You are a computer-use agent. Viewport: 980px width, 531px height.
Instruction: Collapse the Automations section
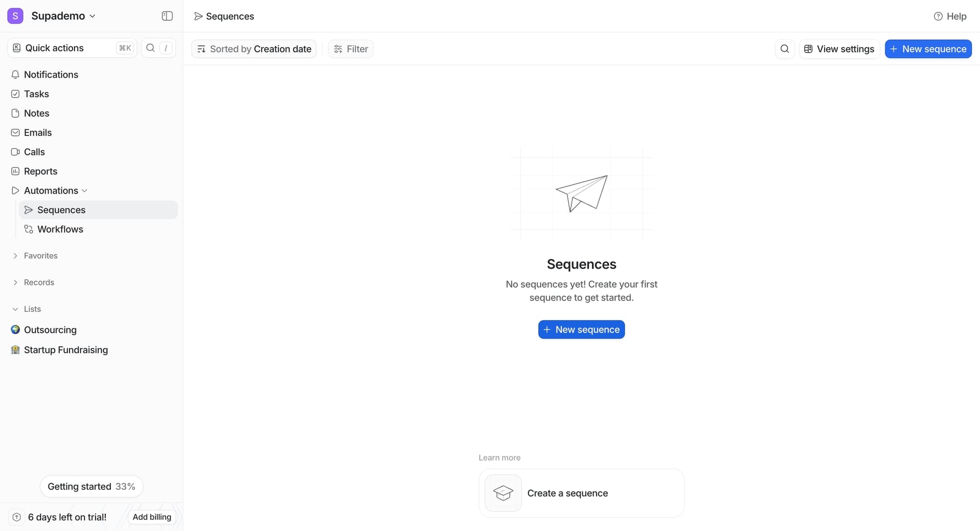(x=84, y=191)
